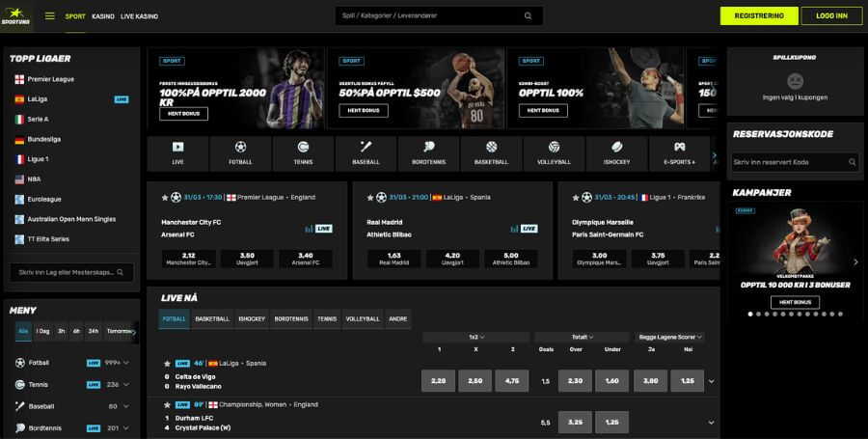Advance Kampanjer carousel with right arrow
This screenshot has height=439, width=868.
point(855,261)
